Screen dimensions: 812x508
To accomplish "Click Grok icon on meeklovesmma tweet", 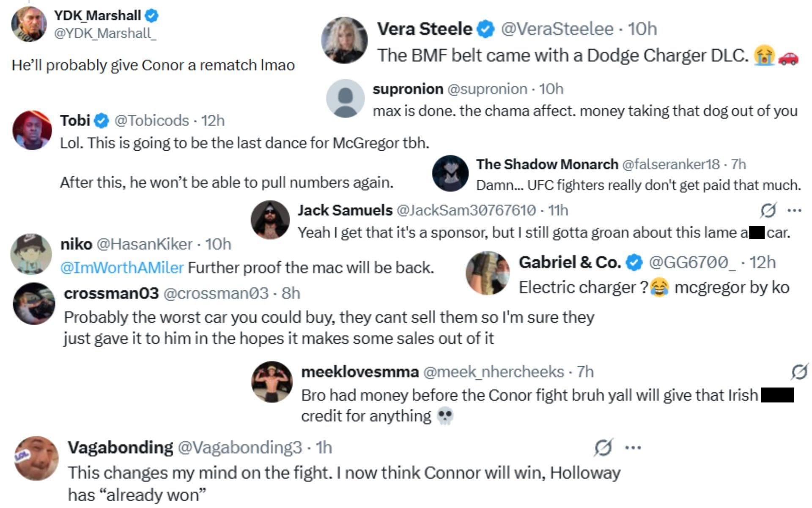I will pos(799,372).
